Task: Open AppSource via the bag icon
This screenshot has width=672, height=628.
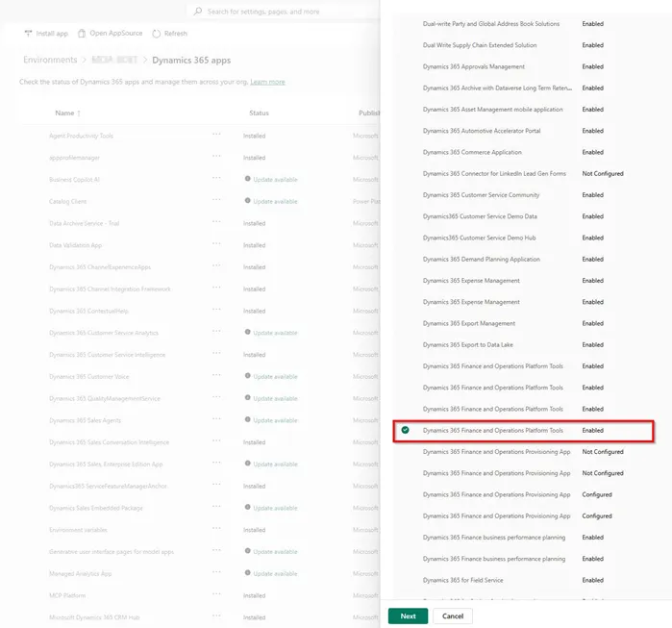Action: [x=82, y=33]
